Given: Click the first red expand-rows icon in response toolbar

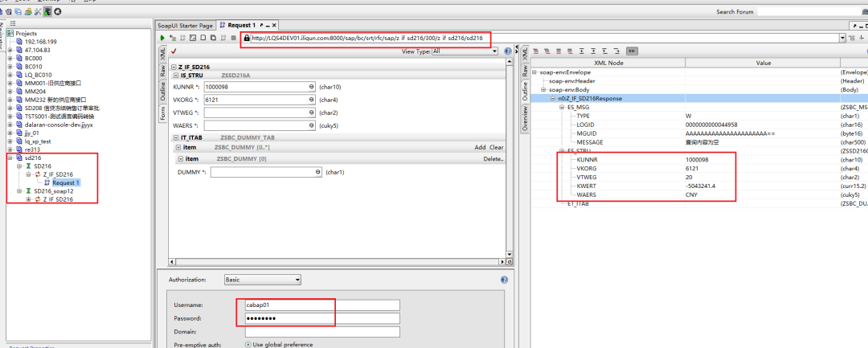Looking at the screenshot, I should (x=536, y=51).
